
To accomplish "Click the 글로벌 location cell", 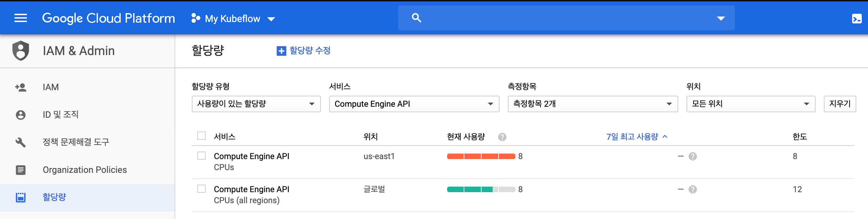I will [374, 189].
